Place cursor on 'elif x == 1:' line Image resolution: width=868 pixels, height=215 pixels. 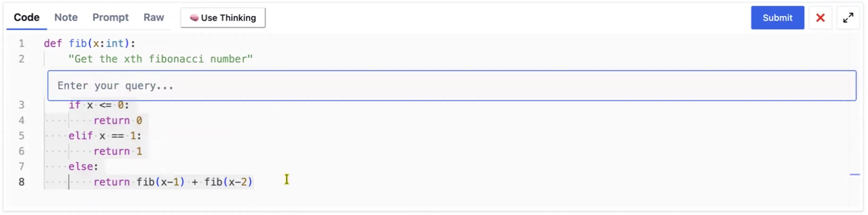[105, 136]
